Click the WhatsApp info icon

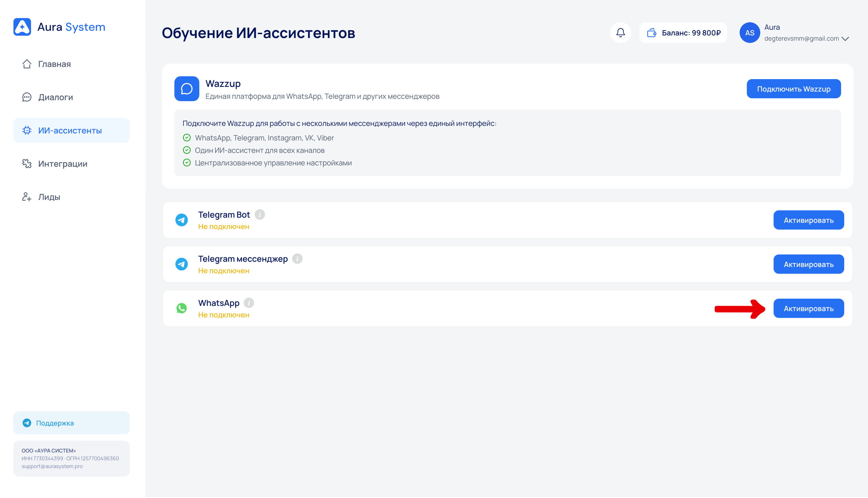point(249,303)
